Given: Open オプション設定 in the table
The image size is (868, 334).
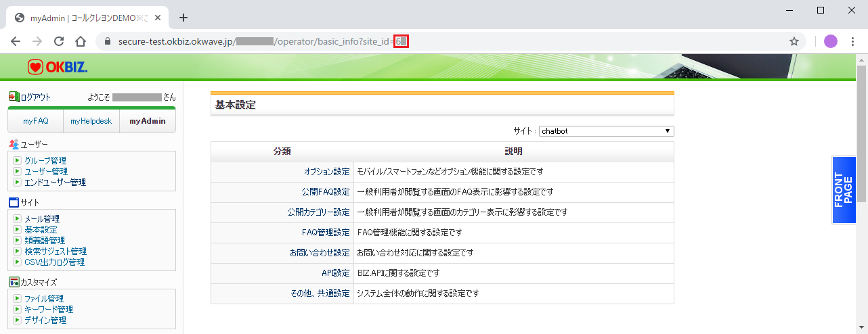Looking at the screenshot, I should coord(327,172).
